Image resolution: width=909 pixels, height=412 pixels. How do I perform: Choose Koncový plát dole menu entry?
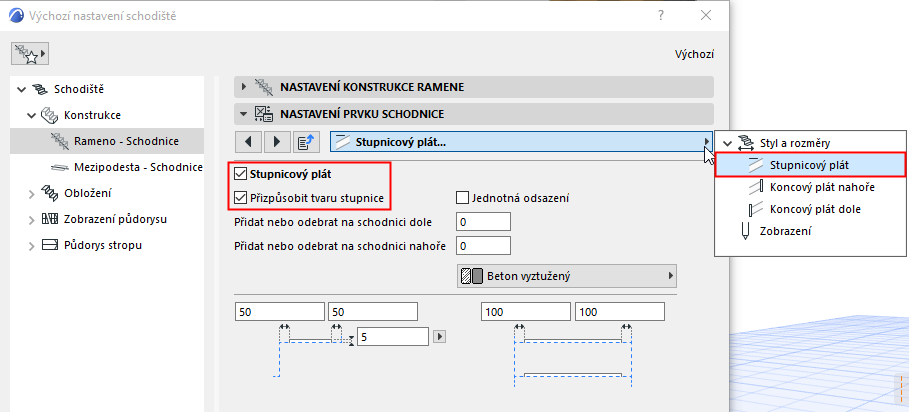coord(815,209)
